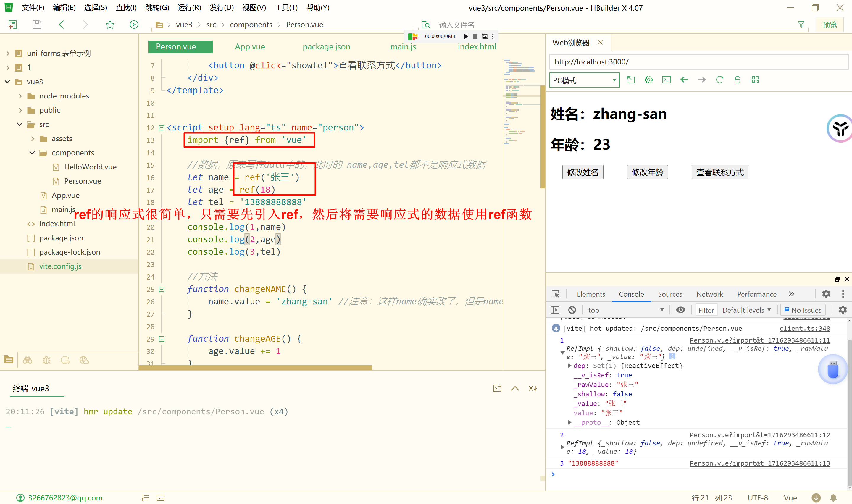Click the DevTools inspect element icon
This screenshot has width=852, height=504.
point(556,294)
